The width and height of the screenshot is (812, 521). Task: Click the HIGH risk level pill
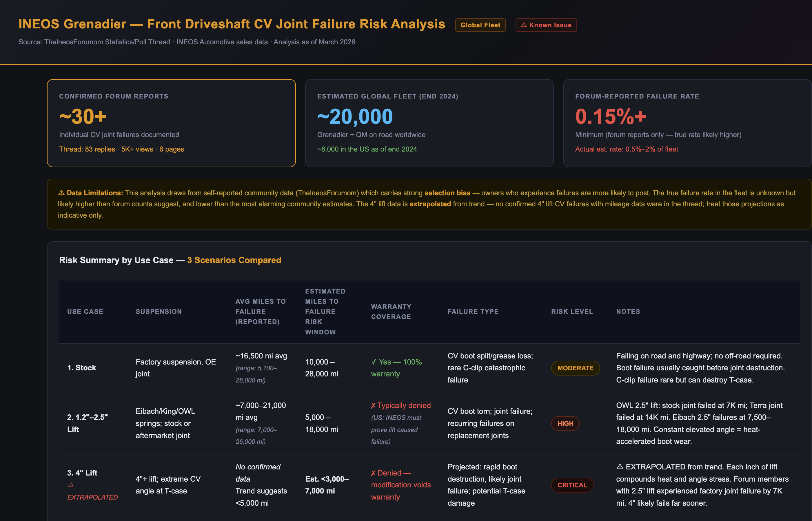(x=565, y=424)
